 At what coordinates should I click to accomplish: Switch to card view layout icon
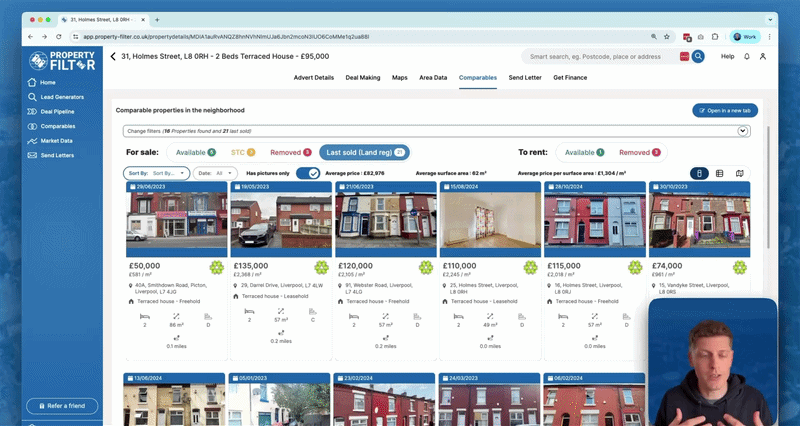pyautogui.click(x=699, y=173)
